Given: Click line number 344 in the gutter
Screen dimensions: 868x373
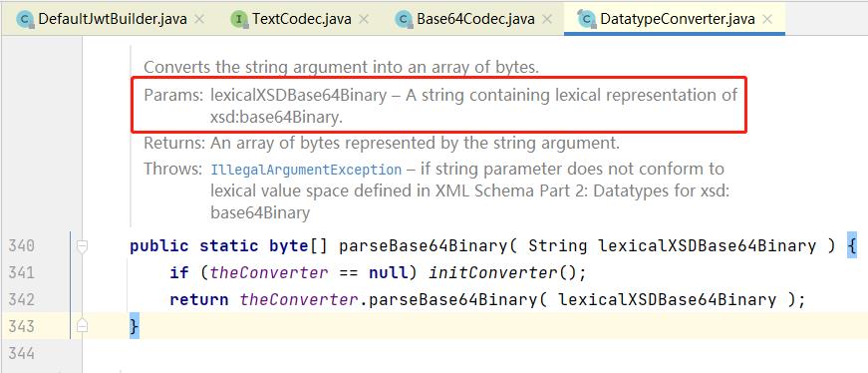Looking at the screenshot, I should 21,353.
